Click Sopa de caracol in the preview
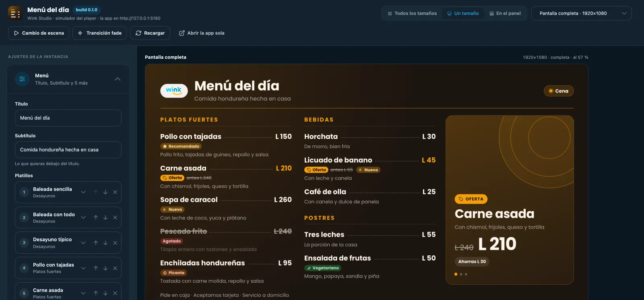 pyautogui.click(x=189, y=200)
